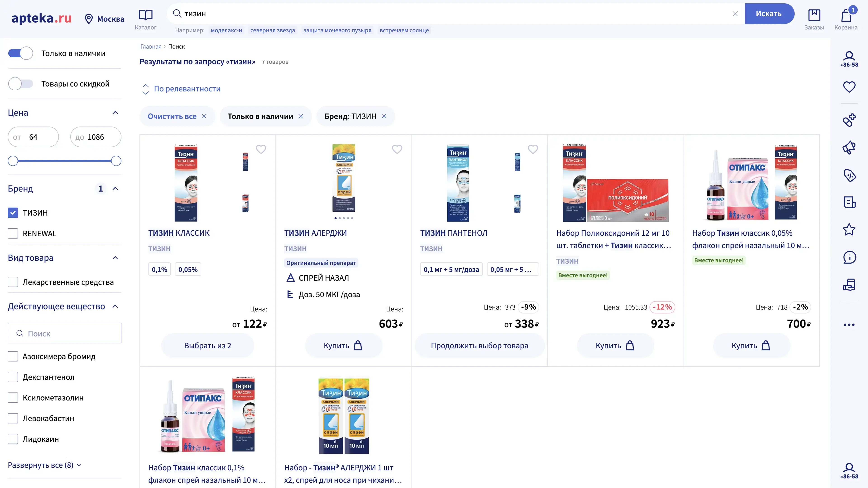Click the maximum price slider handle

(116, 161)
